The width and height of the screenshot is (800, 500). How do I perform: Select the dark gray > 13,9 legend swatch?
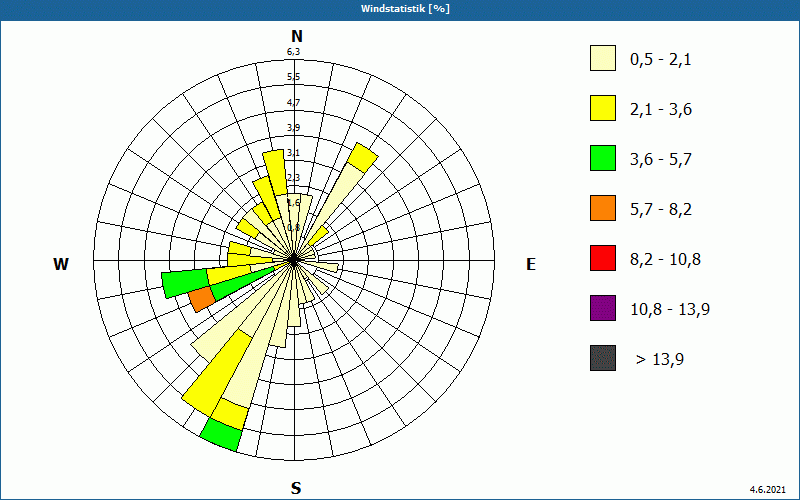(603, 358)
